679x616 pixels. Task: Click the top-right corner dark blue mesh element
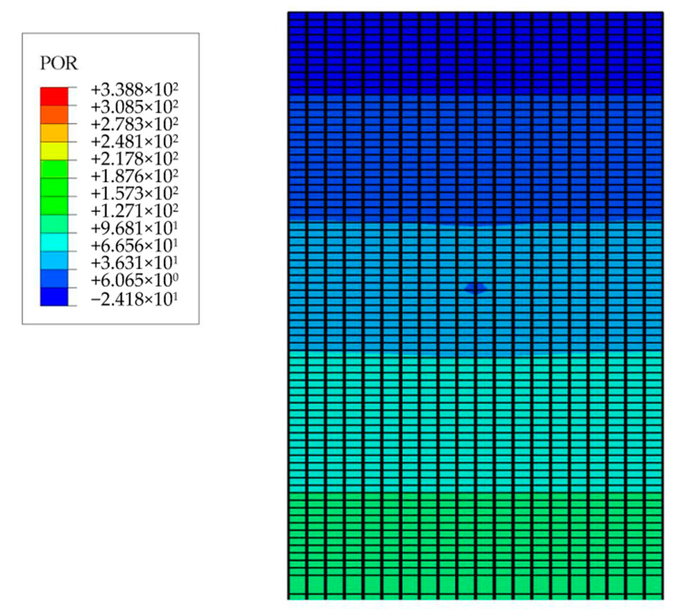[655, 16]
